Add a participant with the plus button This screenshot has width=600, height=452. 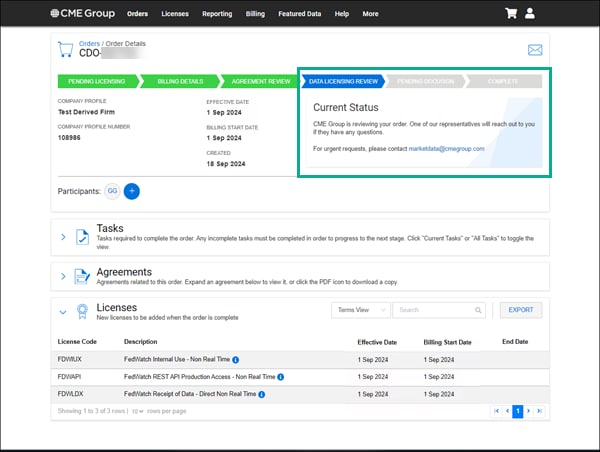point(132,190)
